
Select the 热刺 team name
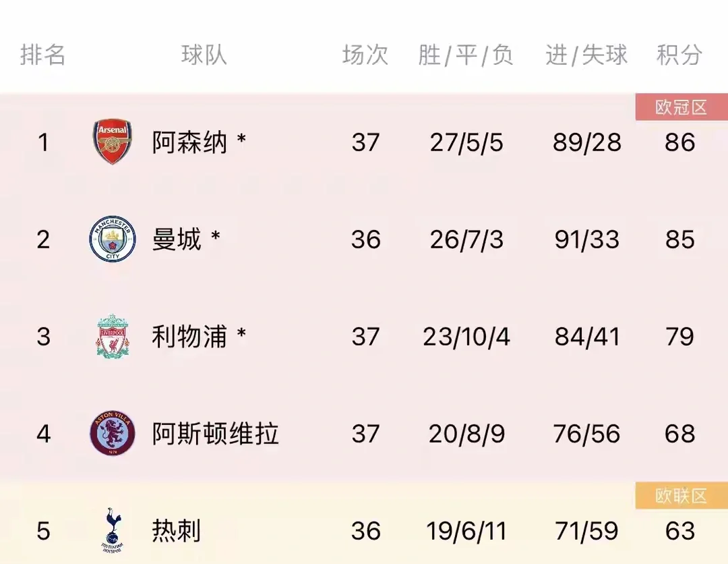point(177,531)
